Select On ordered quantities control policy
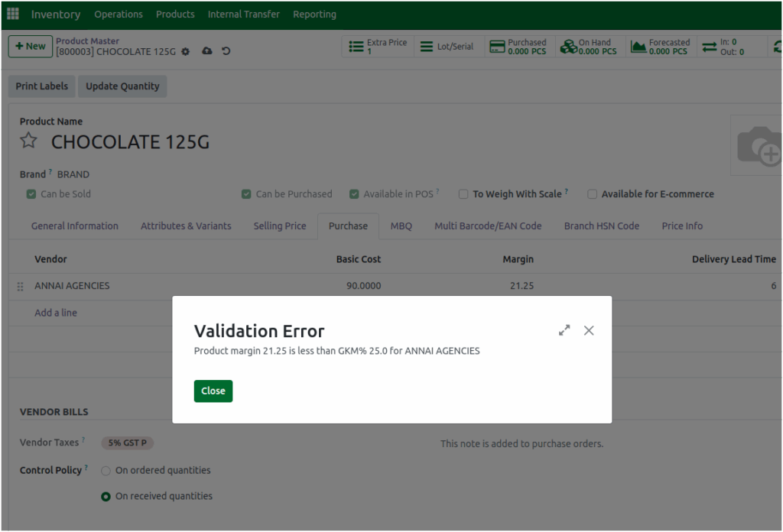Screen dimensions: 783x532 tap(106, 470)
